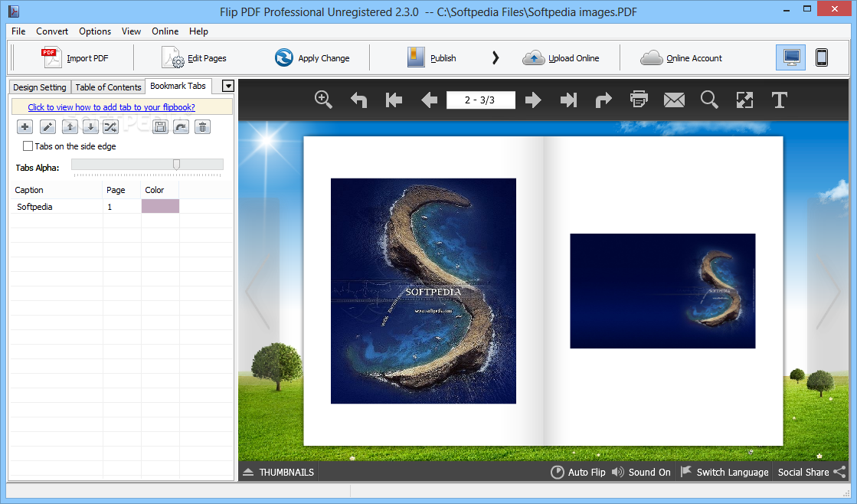Open the Online menu

[x=165, y=31]
